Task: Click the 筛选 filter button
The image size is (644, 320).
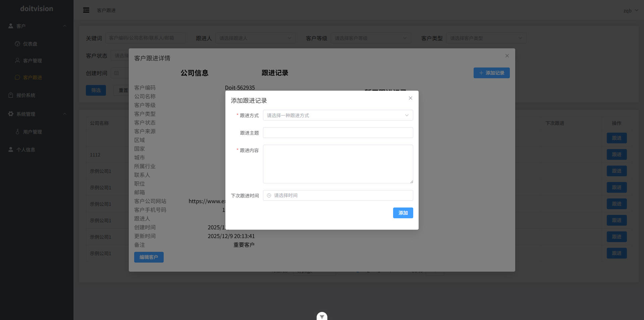Action: (96, 90)
